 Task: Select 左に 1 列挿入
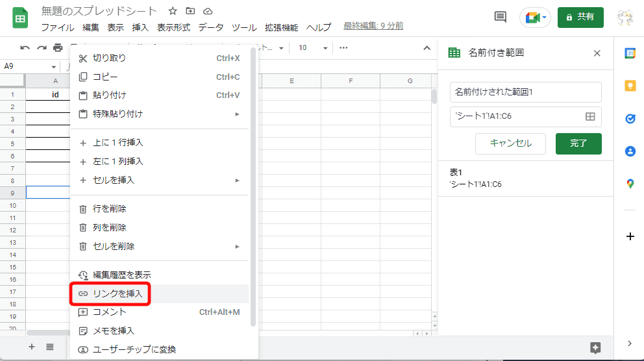click(159, 162)
